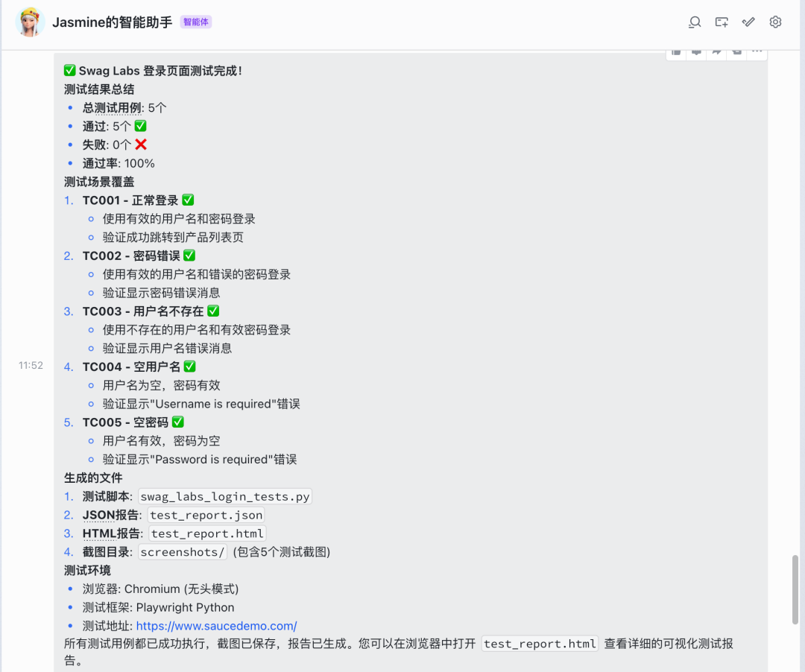805x672 pixels.
Task: Click the purple 智能体 tag badge
Action: (195, 22)
